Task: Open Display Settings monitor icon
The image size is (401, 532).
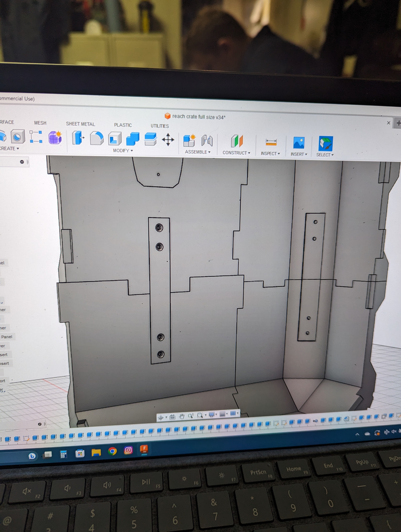Action: click(212, 414)
